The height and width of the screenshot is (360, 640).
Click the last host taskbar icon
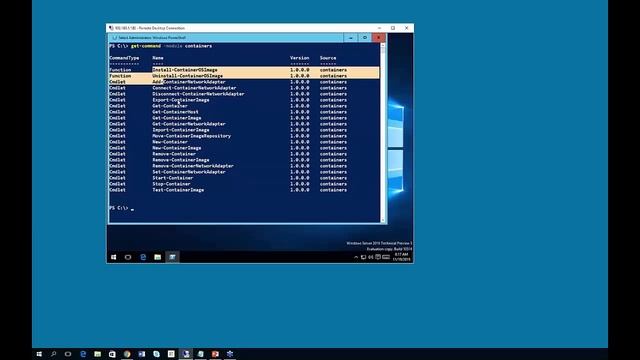click(230, 354)
